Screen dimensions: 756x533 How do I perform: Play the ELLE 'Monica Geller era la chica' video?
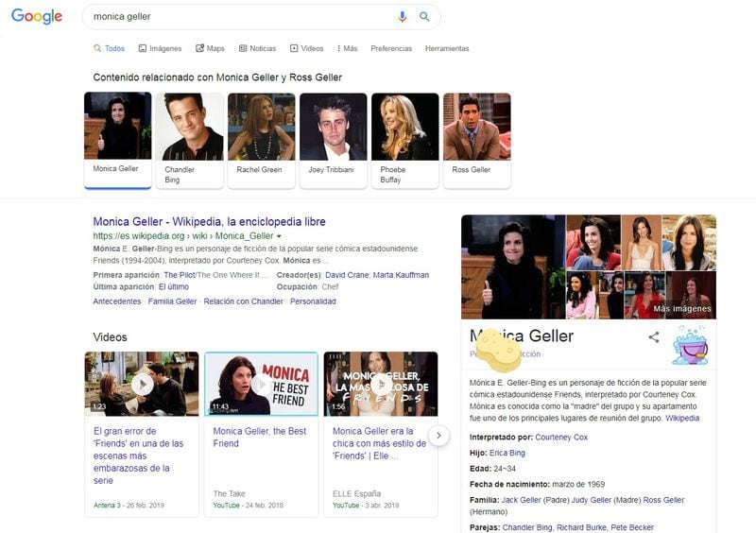pos(381,384)
